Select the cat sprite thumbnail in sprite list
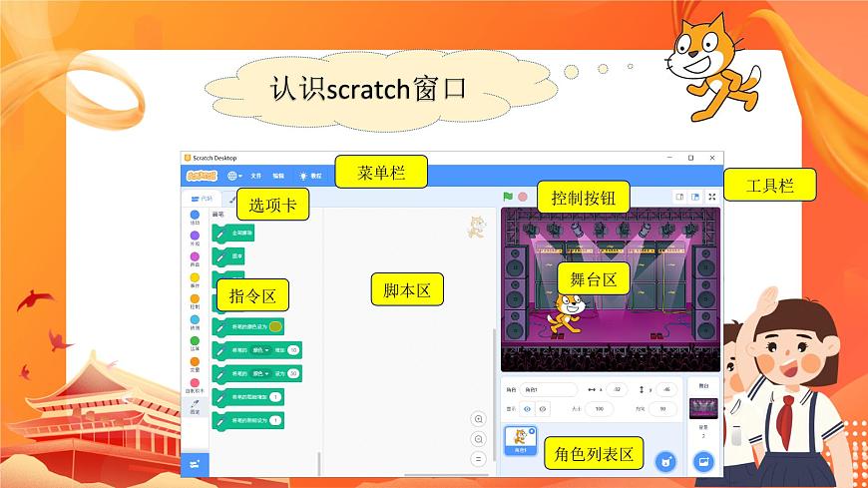 521,440
